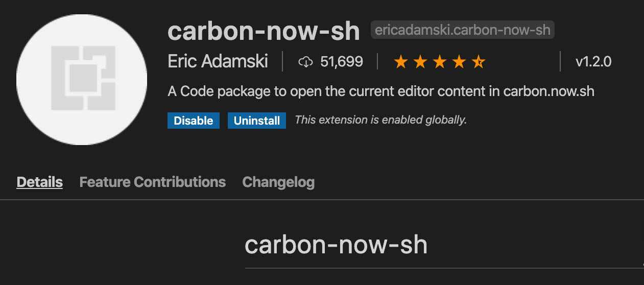Open the Details tab

40,182
